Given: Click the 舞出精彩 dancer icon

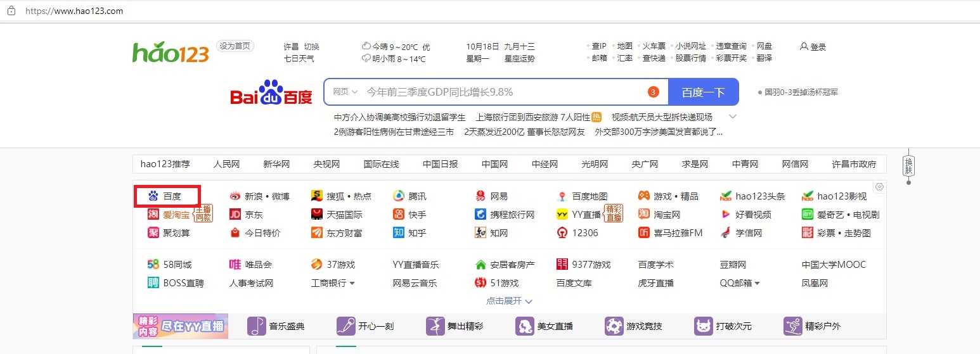Looking at the screenshot, I should (x=435, y=326).
